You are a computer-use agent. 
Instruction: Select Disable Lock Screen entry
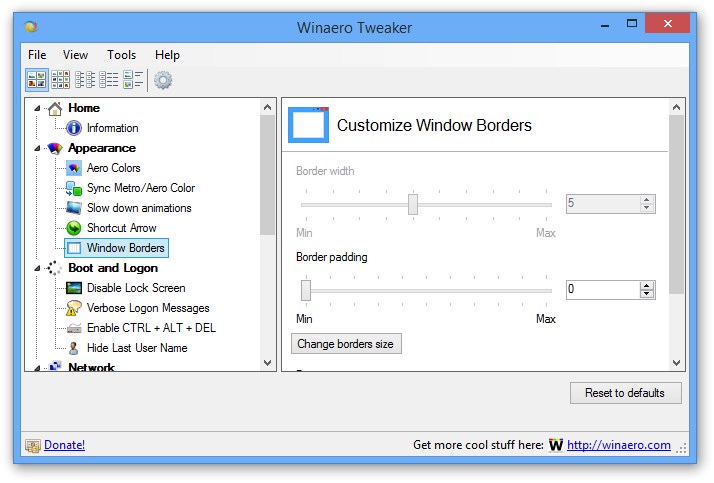coord(136,288)
